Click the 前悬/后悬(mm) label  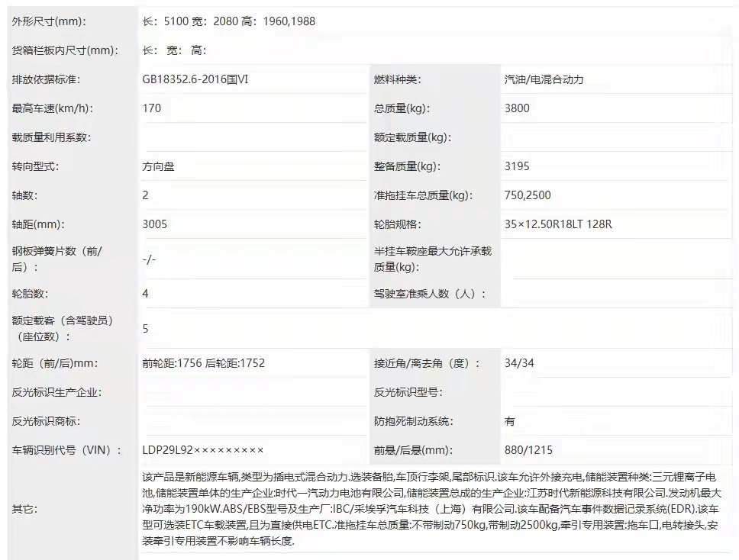(413, 450)
